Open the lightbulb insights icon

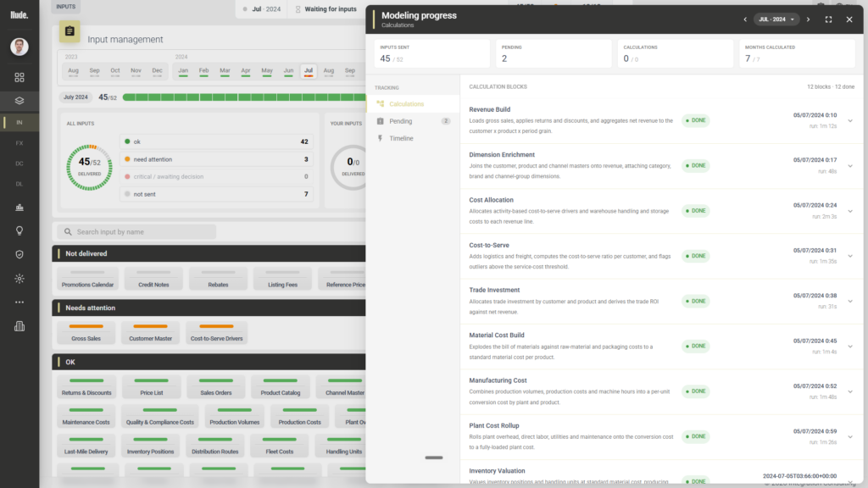pos(19,230)
